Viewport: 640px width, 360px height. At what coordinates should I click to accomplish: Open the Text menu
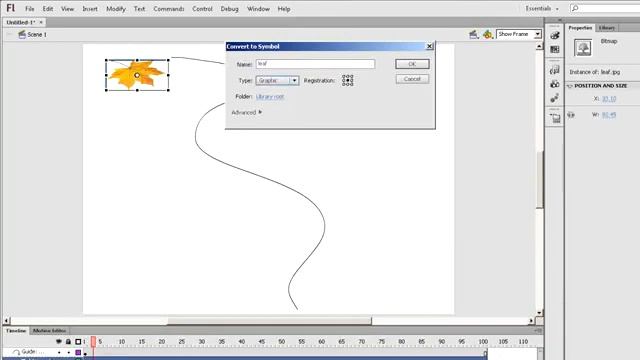[x=139, y=9]
